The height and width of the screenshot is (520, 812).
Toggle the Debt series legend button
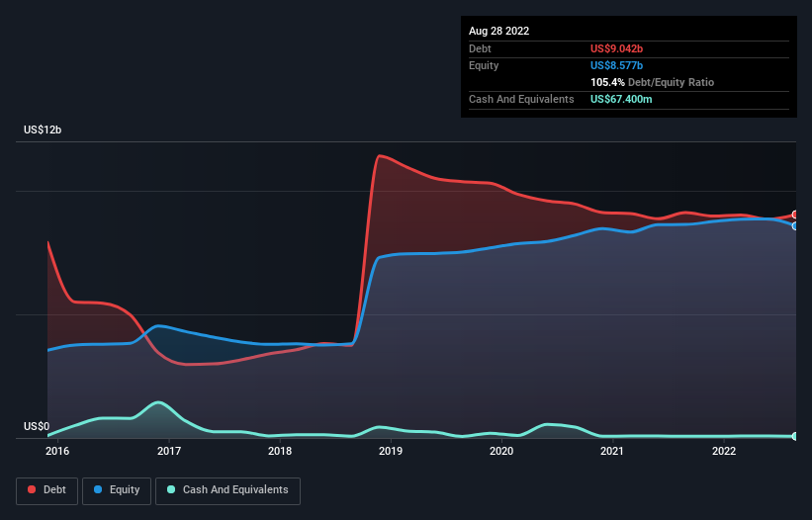pos(47,490)
